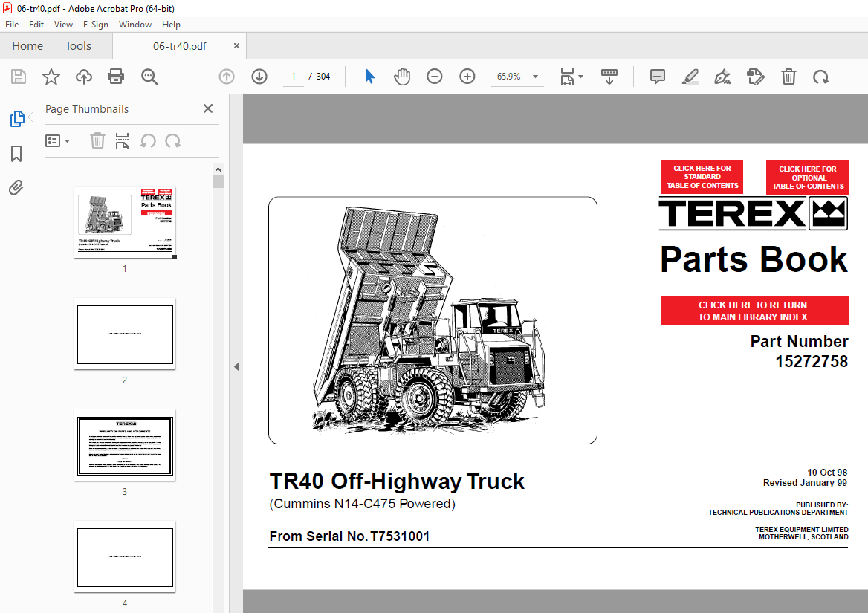This screenshot has width=868, height=613.
Task: Click thumbnails scrollbar up arrow
Action: coord(218,169)
